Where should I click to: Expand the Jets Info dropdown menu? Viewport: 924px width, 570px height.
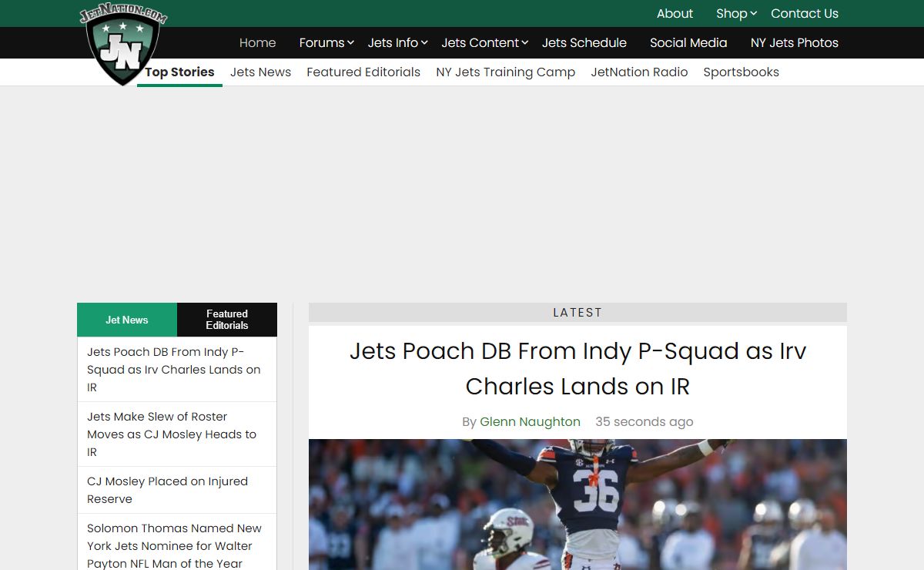click(x=397, y=42)
